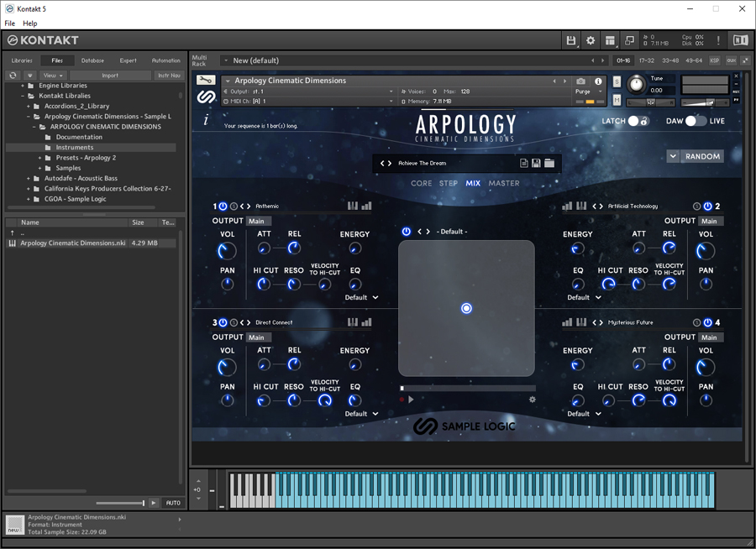This screenshot has width=756, height=549.
Task: Expand the Samples folder
Action: coord(40,168)
